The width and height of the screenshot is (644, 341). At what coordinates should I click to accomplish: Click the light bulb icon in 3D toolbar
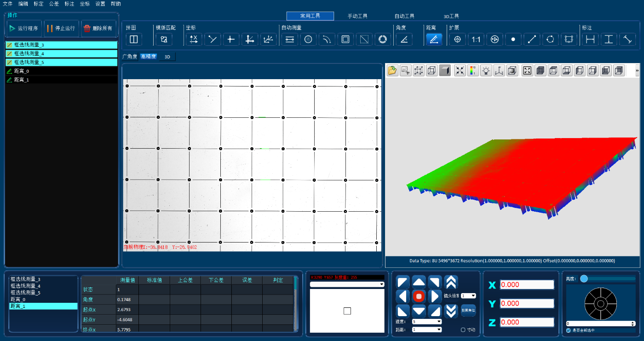point(486,70)
